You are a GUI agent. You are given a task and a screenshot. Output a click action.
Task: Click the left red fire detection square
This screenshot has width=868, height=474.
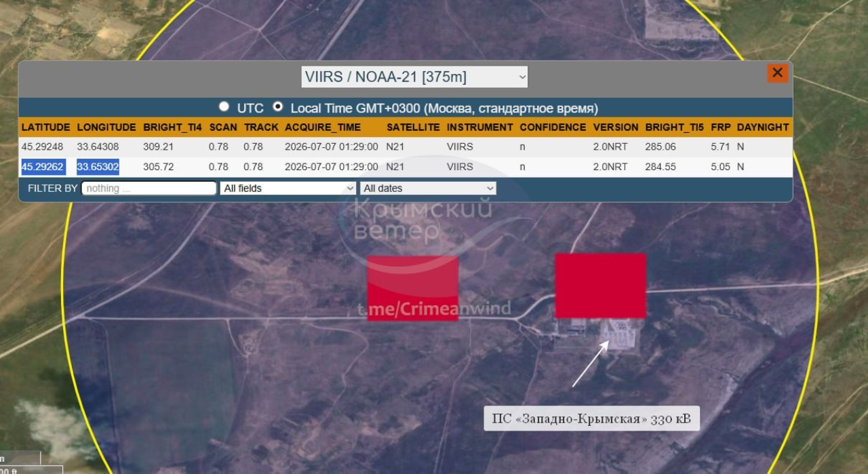click(412, 288)
